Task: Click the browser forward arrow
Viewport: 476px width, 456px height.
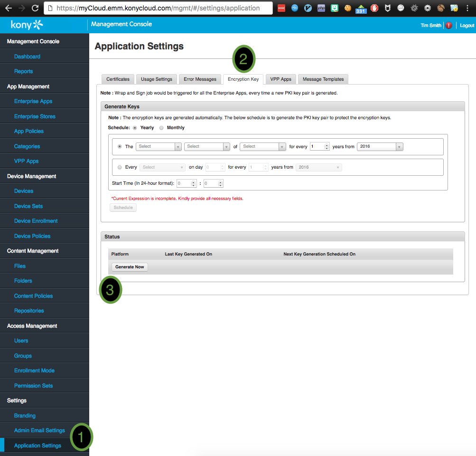Action: (x=21, y=8)
